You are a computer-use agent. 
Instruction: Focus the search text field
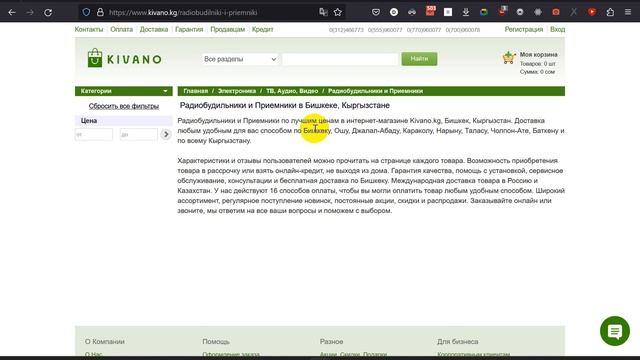pyautogui.click(x=340, y=59)
